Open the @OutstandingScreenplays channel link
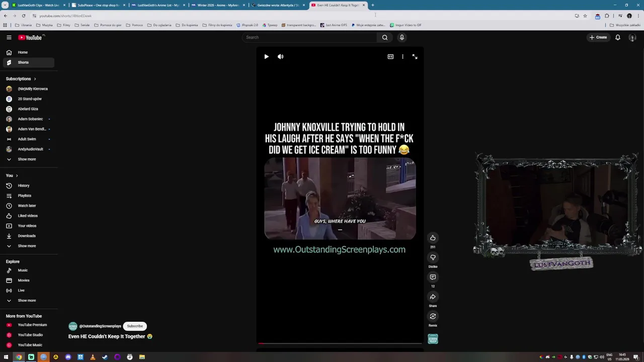The height and width of the screenshot is (362, 644). (x=100, y=326)
